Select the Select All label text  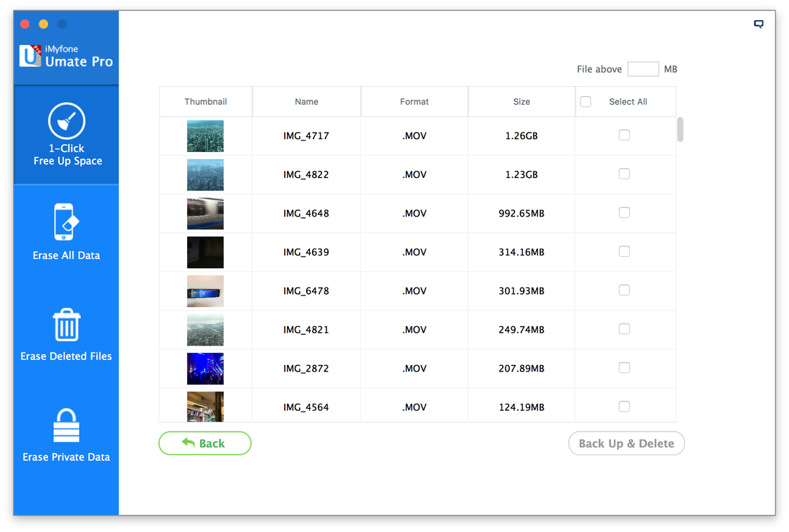628,102
